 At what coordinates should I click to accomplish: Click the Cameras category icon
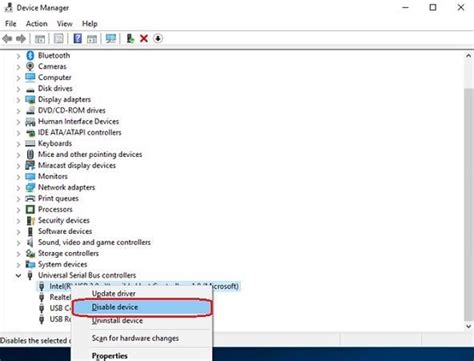click(x=30, y=66)
